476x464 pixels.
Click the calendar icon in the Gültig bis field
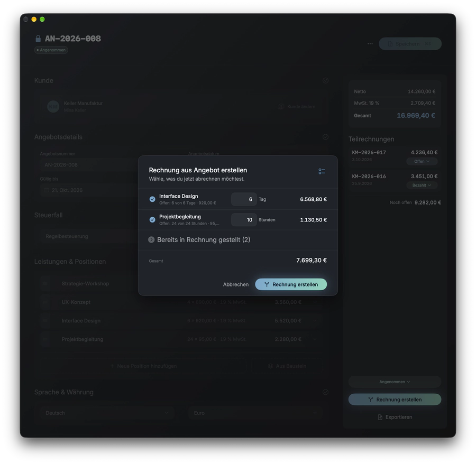coord(47,190)
